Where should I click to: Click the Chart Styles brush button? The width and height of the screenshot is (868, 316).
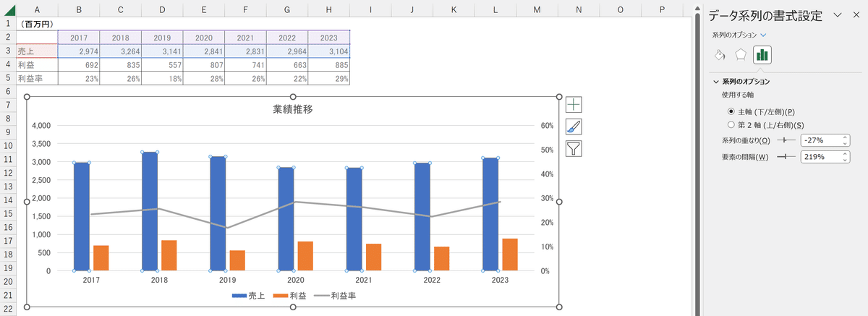click(x=573, y=127)
